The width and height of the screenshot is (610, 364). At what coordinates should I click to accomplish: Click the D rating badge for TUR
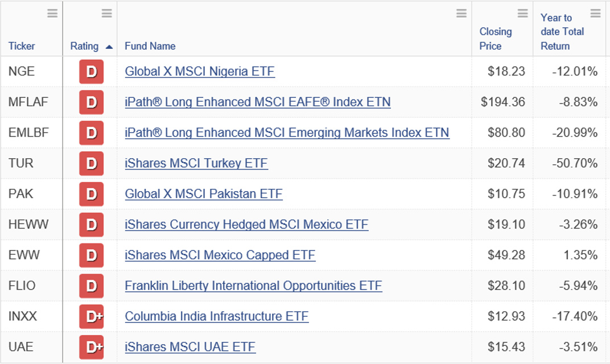(92, 163)
